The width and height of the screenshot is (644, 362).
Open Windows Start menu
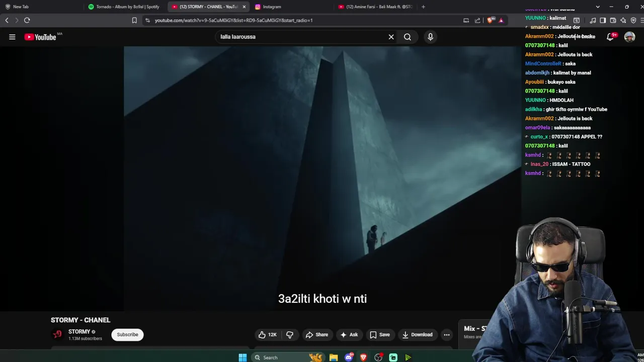[243, 357]
